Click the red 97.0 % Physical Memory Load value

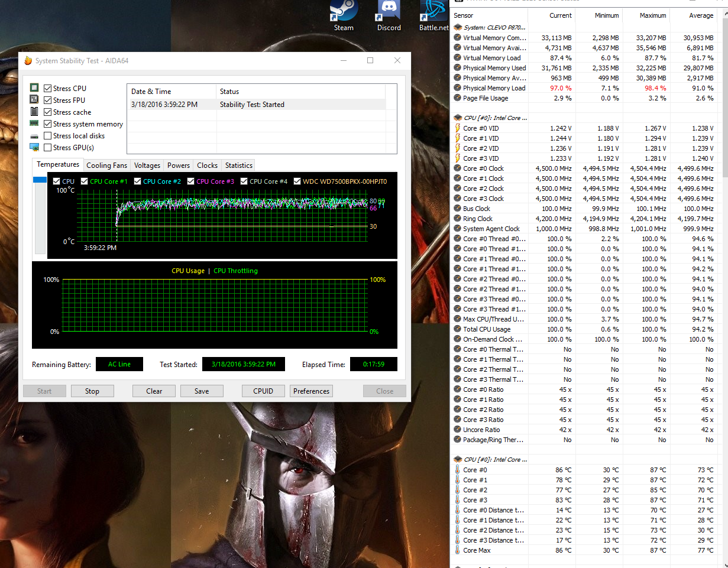[559, 88]
